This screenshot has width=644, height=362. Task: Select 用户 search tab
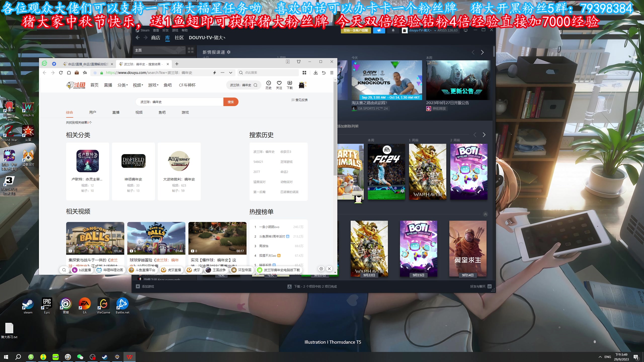(93, 112)
